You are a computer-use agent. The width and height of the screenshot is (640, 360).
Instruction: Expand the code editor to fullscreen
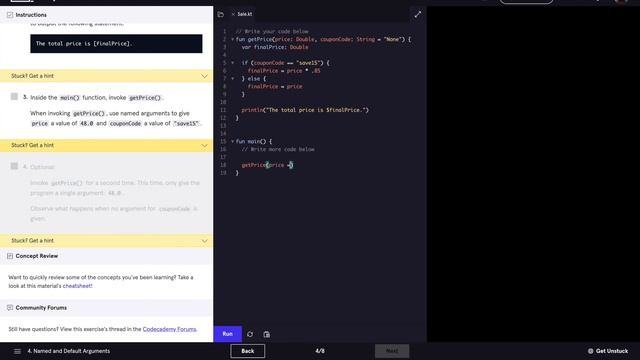pos(418,14)
